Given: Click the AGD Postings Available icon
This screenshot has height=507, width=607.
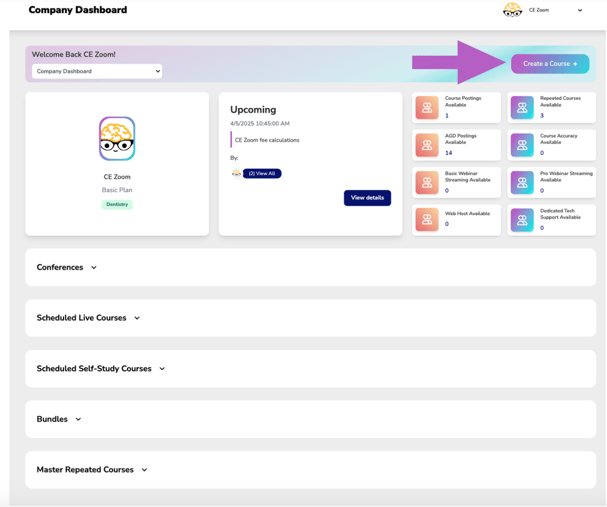Looking at the screenshot, I should 427,145.
